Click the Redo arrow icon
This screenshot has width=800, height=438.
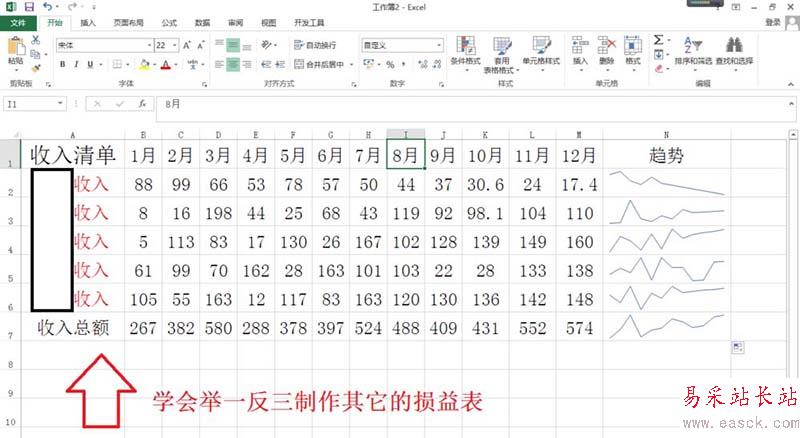click(72, 7)
